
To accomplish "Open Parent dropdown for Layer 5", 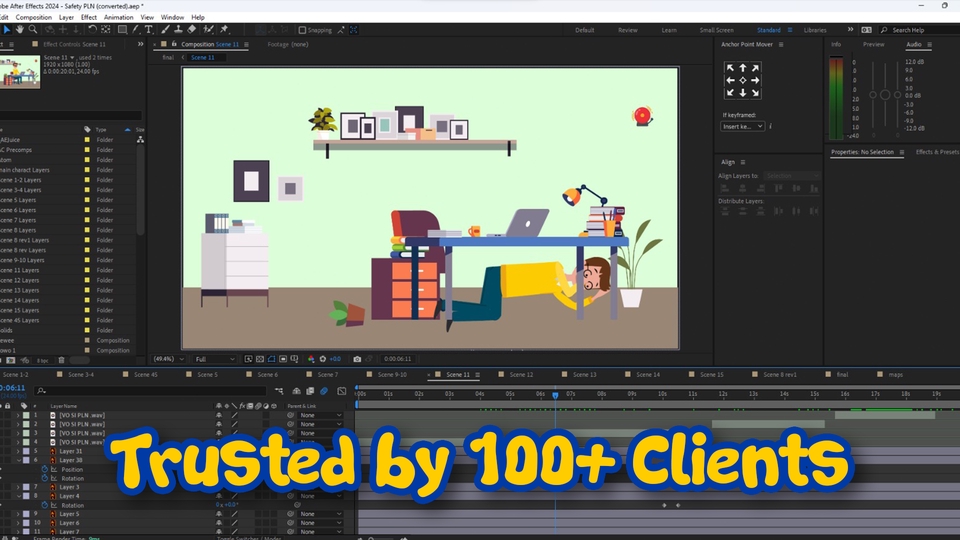I will pos(321,514).
